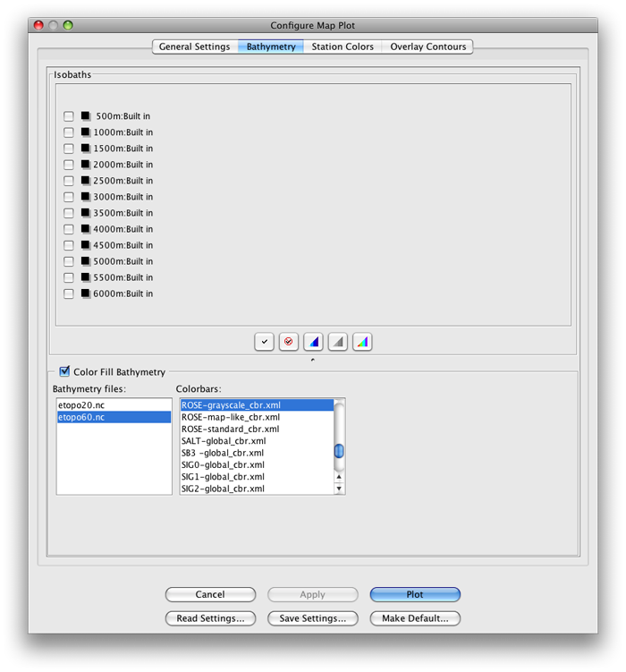Click the black color swatch for 1000m isobath
The width and height of the screenshot is (626, 672).
(86, 132)
